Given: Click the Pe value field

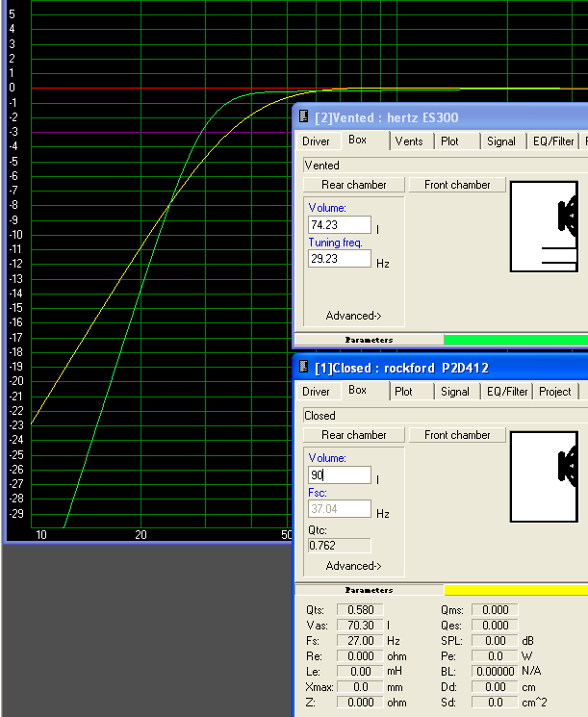Looking at the screenshot, I should (x=495, y=656).
